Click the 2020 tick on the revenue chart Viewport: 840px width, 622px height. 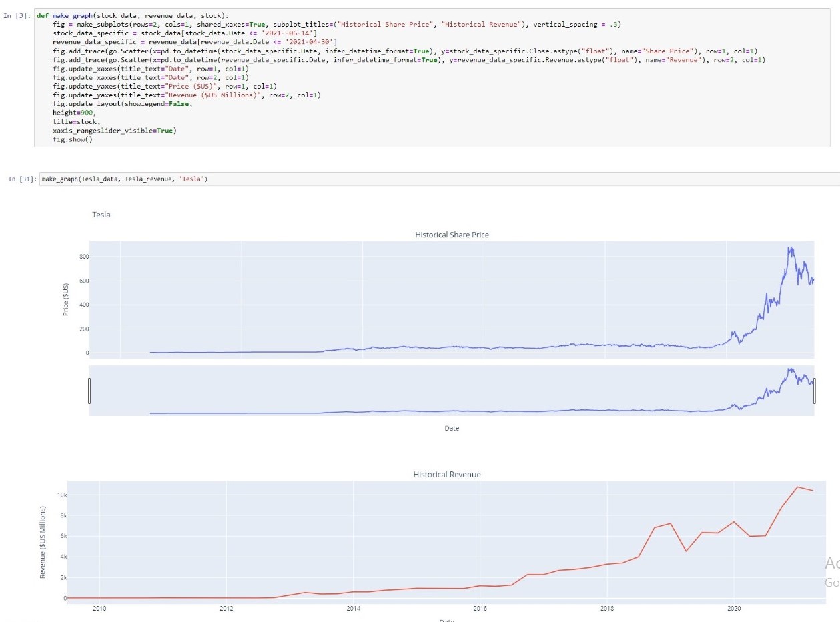[x=735, y=609]
